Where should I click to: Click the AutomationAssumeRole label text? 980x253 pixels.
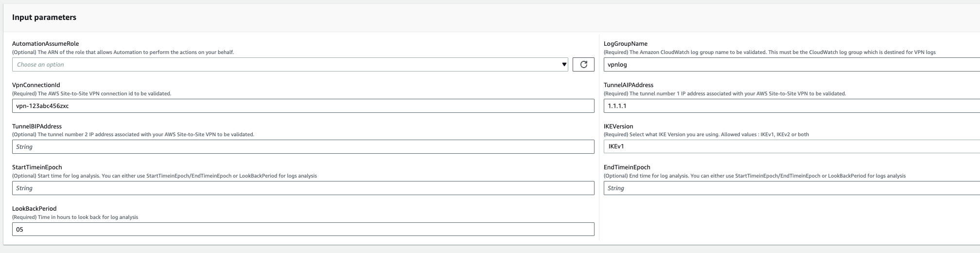[x=45, y=44]
